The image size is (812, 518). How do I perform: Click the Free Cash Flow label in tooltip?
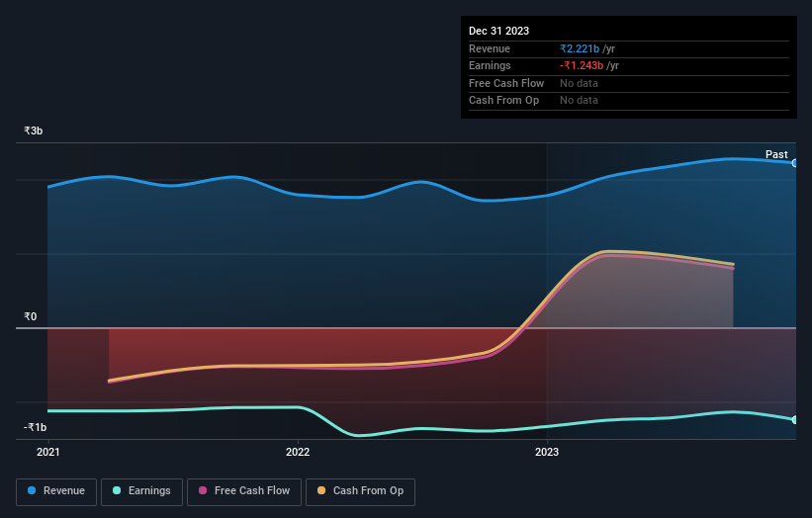pyautogui.click(x=506, y=83)
